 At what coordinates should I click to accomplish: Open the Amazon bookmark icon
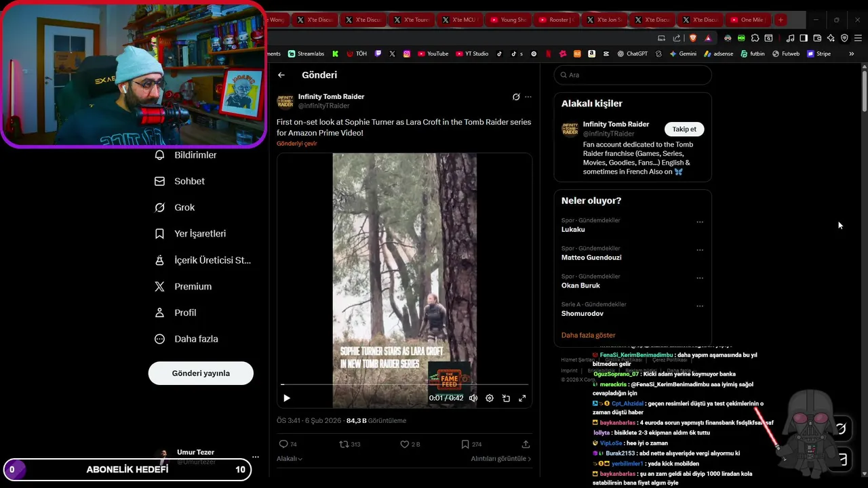[592, 54]
